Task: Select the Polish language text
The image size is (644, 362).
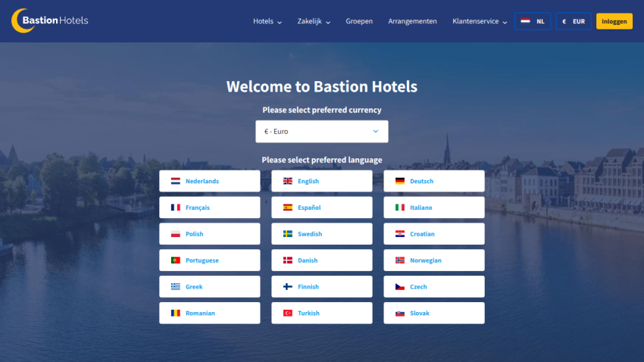Action: point(194,234)
